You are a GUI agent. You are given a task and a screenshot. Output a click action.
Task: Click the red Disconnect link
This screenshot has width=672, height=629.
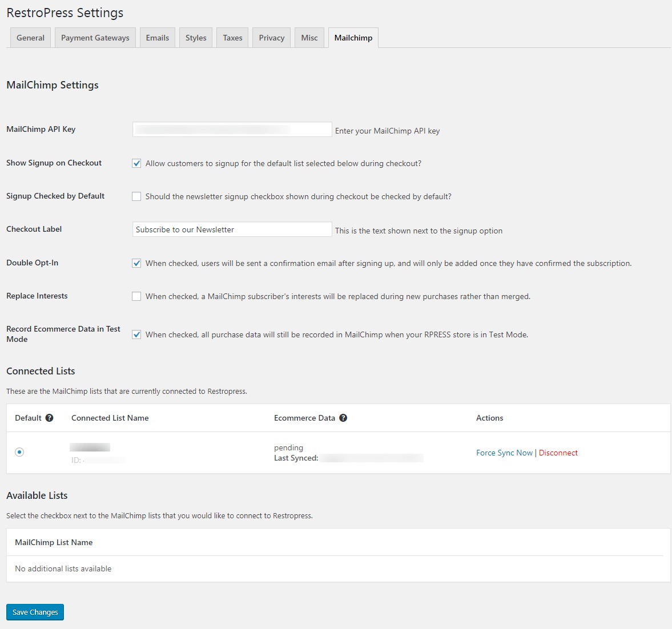click(558, 453)
